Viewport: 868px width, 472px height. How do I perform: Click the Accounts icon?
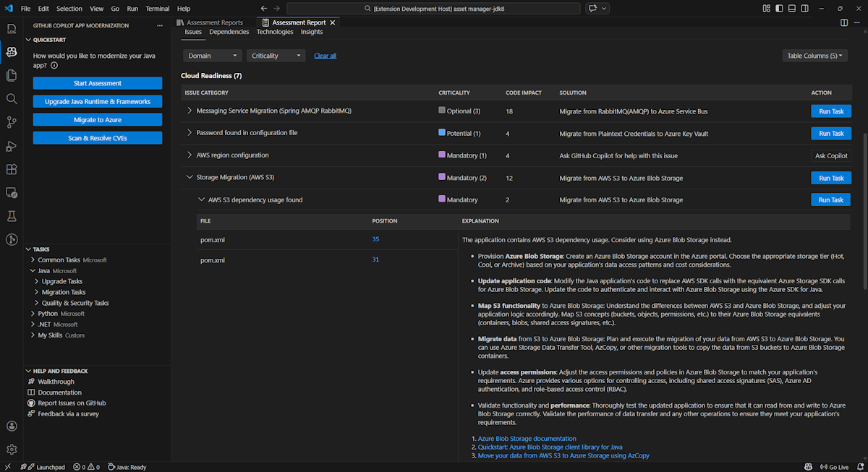(x=12, y=426)
